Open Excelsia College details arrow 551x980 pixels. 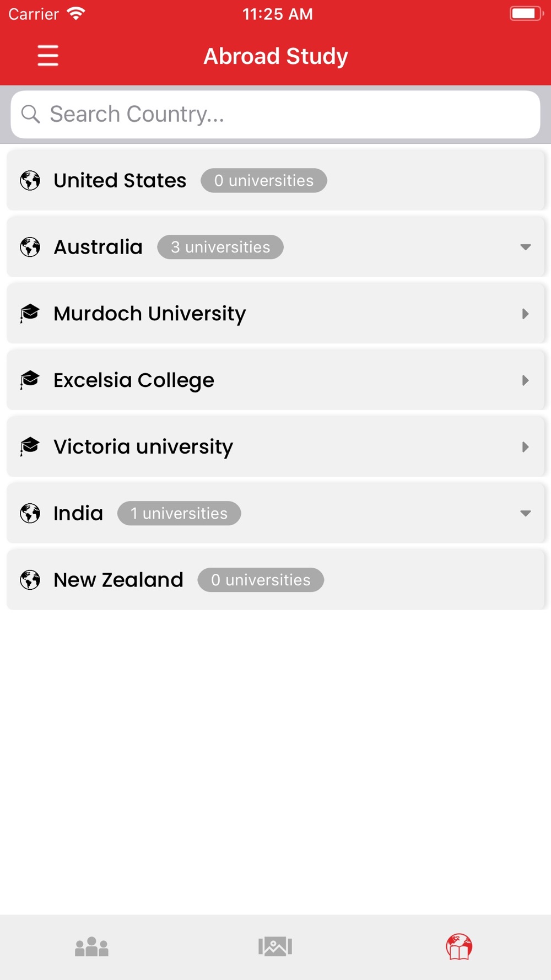(x=526, y=380)
